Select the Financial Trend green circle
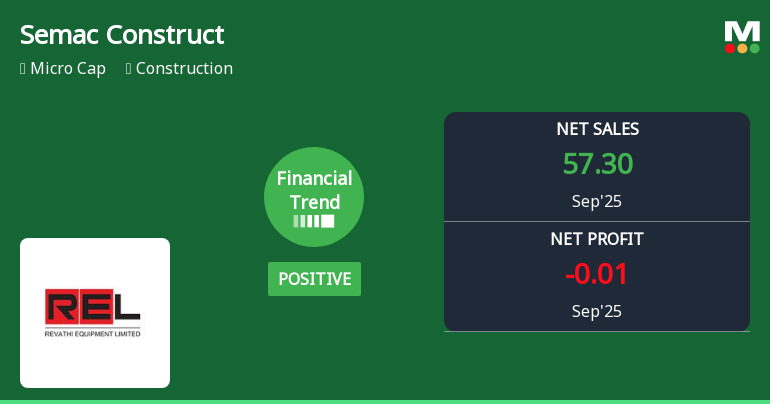The height and width of the screenshot is (404, 770). click(314, 196)
